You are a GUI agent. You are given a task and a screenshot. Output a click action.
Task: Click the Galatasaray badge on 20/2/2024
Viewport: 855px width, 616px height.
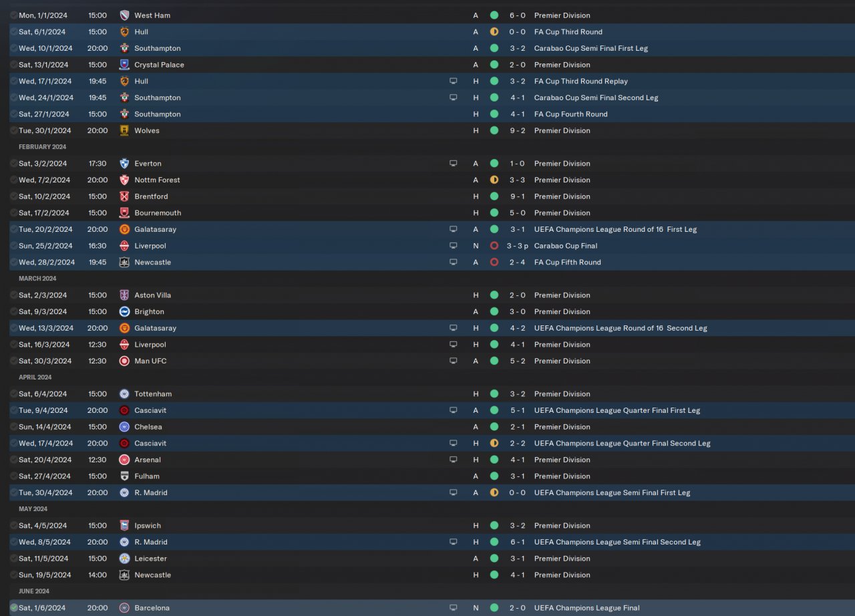coord(124,229)
